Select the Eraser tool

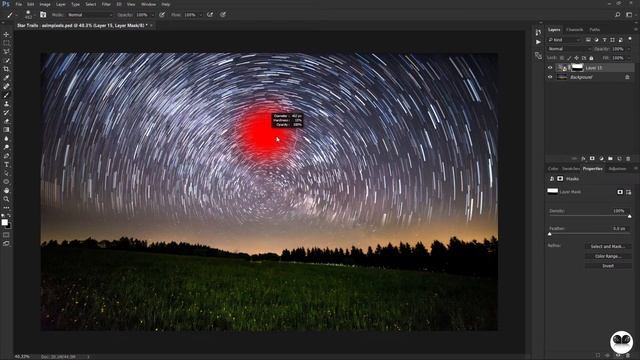pyautogui.click(x=6, y=121)
